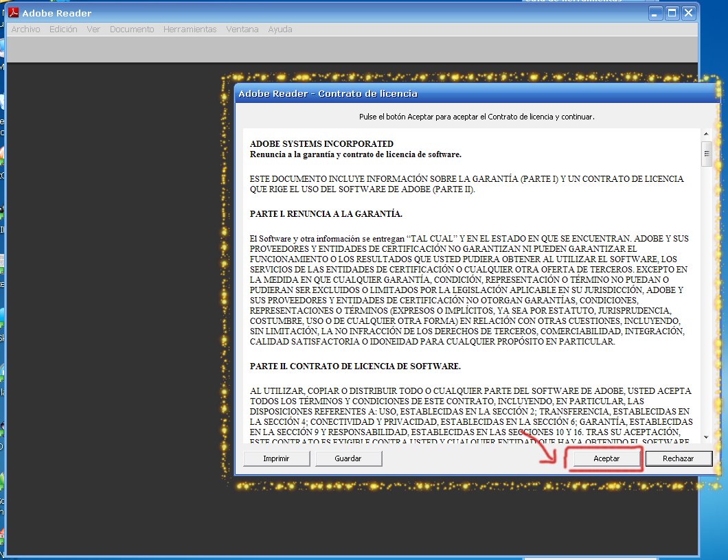Screen dimensions: 728x560
Task: Click 'Renuncia a la garantía y contrato' line
Action: [356, 154]
